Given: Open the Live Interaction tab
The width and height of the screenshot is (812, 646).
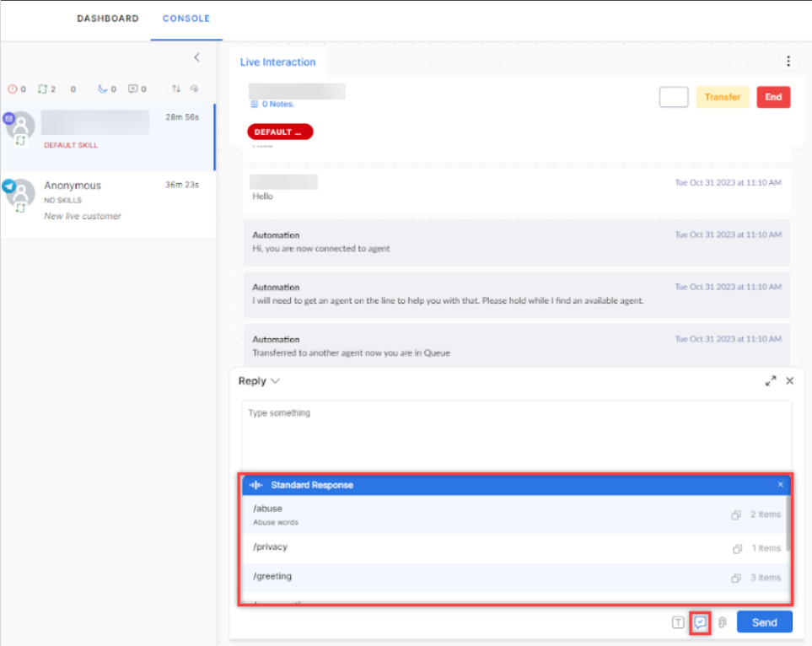Looking at the screenshot, I should coord(277,62).
